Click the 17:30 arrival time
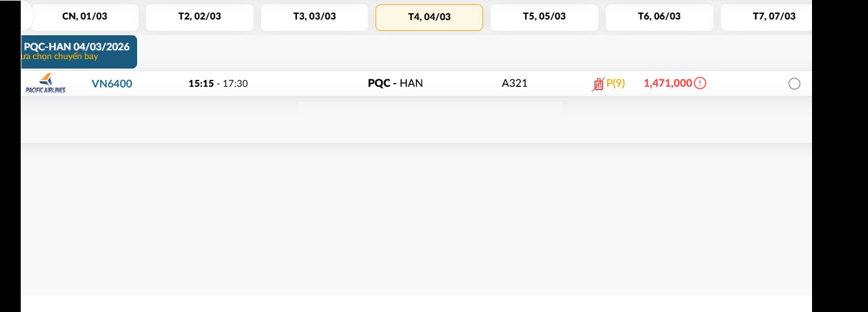 (x=235, y=83)
